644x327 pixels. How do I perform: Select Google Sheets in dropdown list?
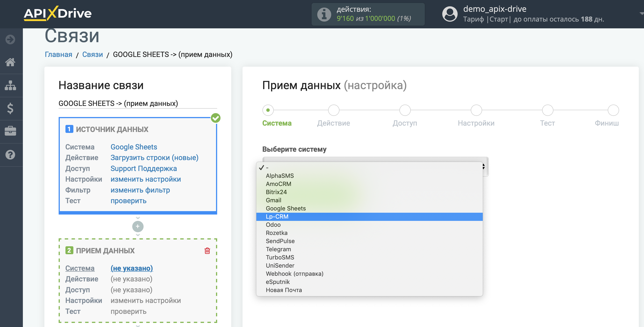(369, 208)
